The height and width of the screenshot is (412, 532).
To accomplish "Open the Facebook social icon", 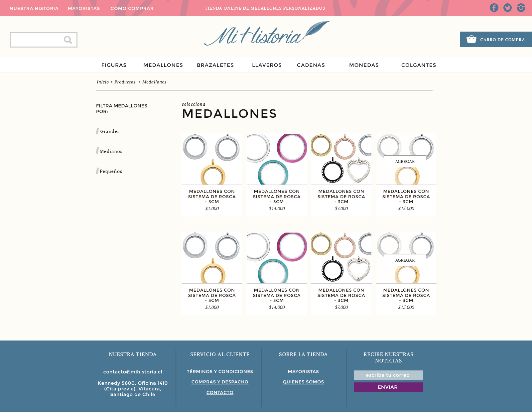I will pos(494,8).
